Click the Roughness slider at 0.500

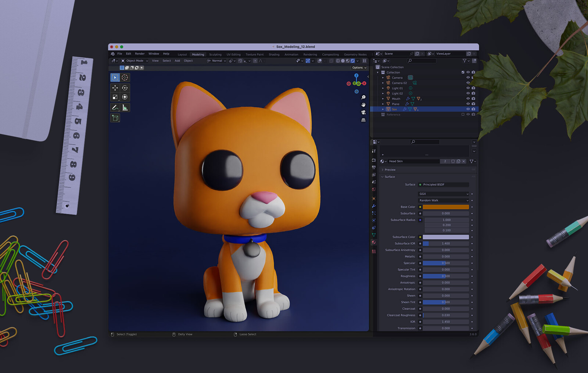446,276
